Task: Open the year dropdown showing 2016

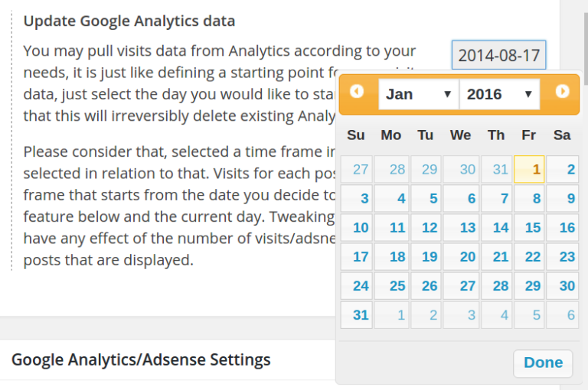Action: (499, 95)
